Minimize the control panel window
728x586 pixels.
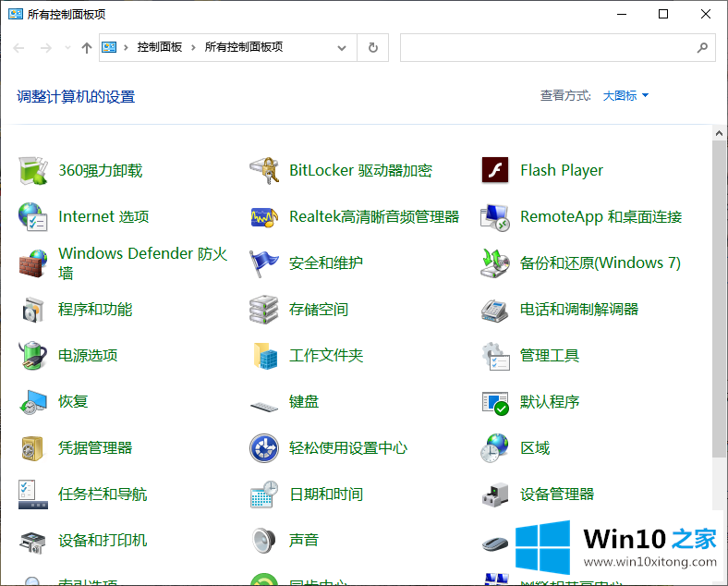point(622,15)
